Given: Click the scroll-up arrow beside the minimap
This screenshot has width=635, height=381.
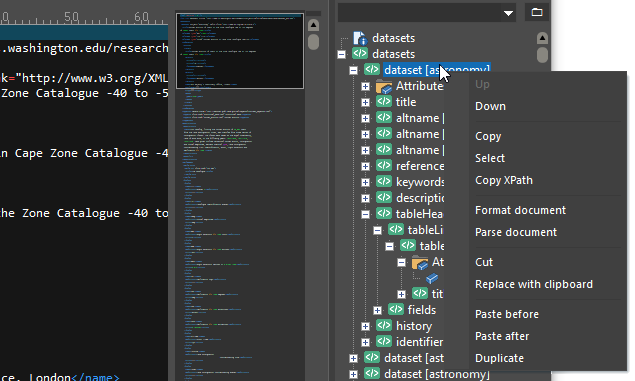Looking at the screenshot, I should click(313, 25).
